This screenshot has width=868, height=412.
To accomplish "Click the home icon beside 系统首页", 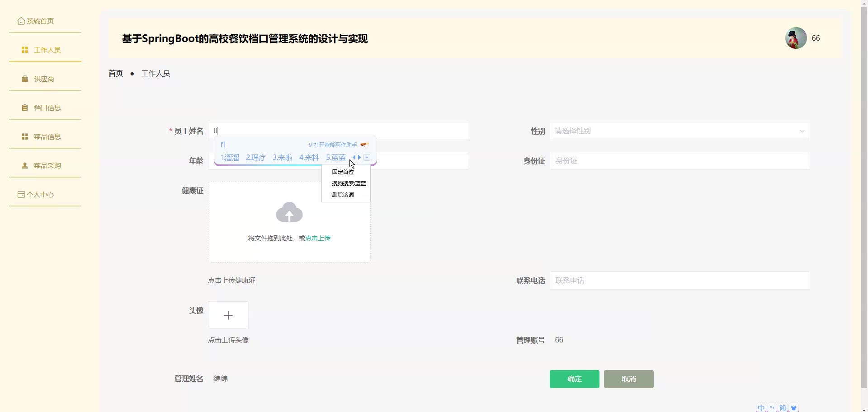I will coord(21,21).
